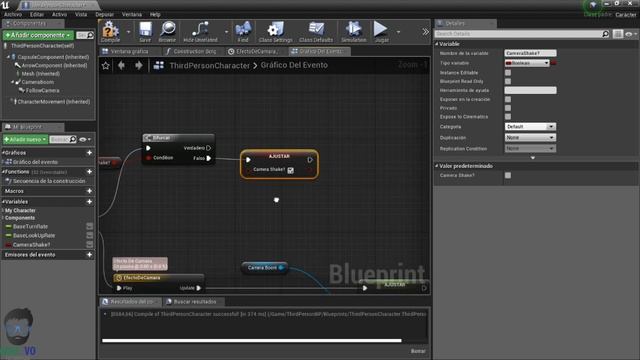Click Añadir componente button
The image size is (640, 360).
(x=38, y=36)
